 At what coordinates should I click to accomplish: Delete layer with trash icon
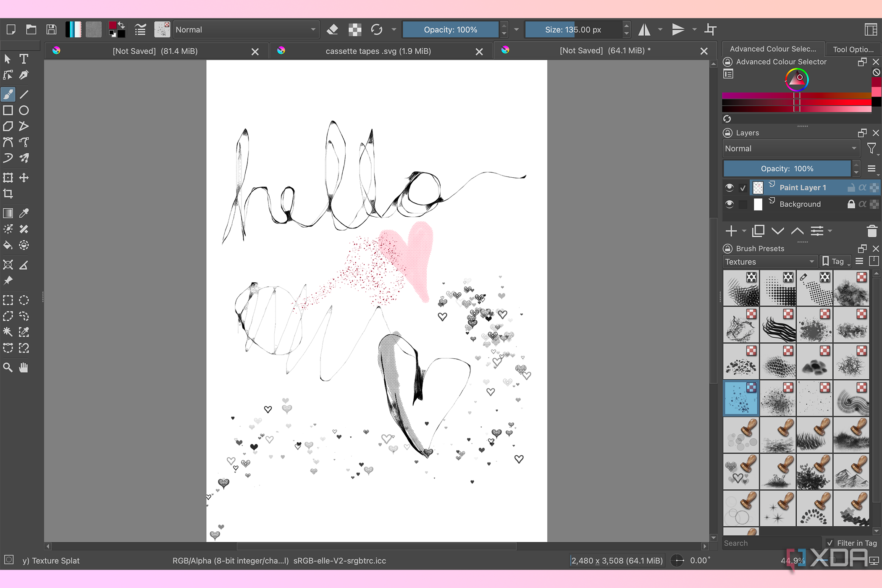(x=871, y=231)
